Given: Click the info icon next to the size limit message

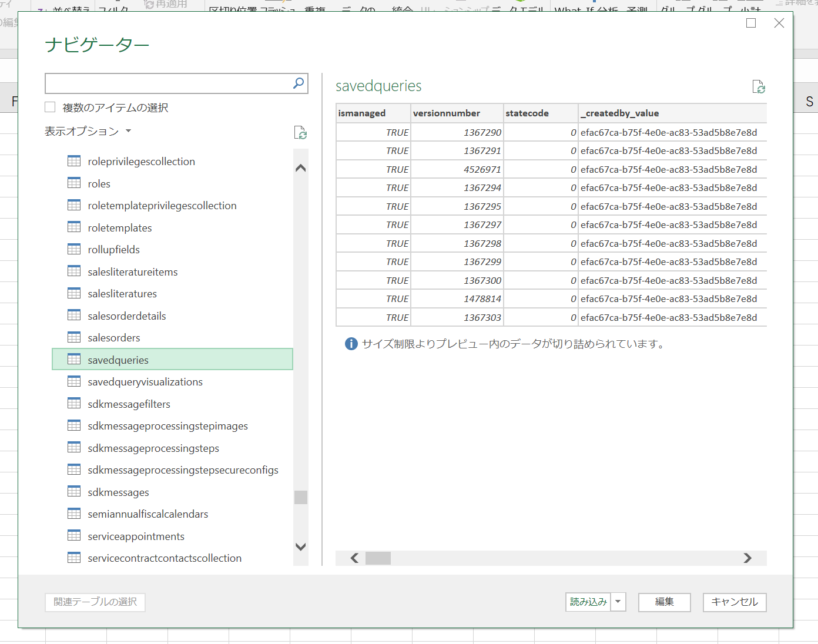Looking at the screenshot, I should [351, 344].
